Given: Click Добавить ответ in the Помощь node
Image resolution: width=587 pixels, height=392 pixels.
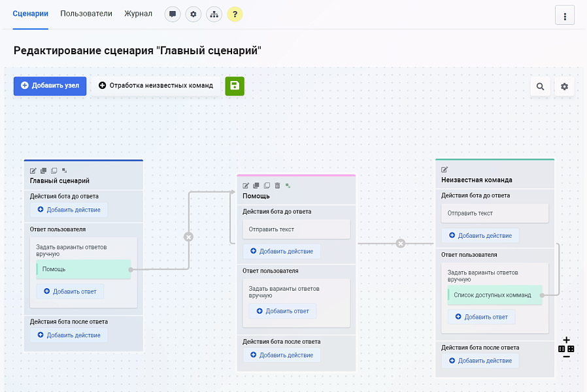Looking at the screenshot, I should (282, 311).
